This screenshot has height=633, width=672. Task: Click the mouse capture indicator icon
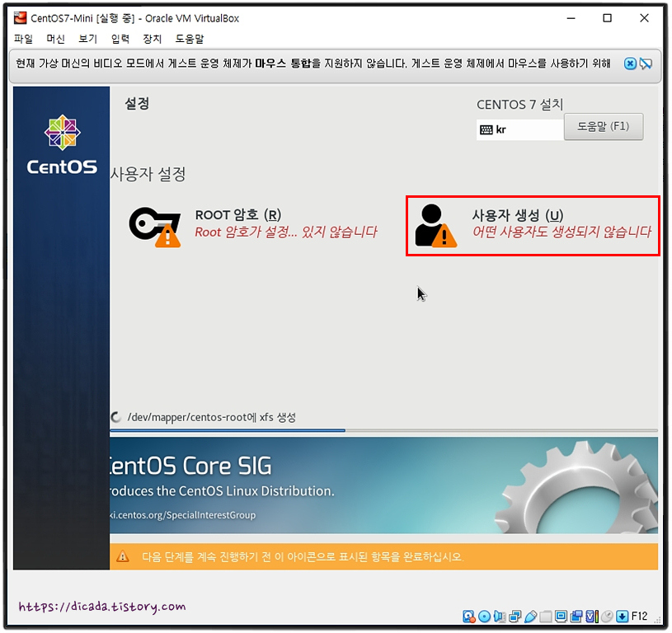pos(607,617)
